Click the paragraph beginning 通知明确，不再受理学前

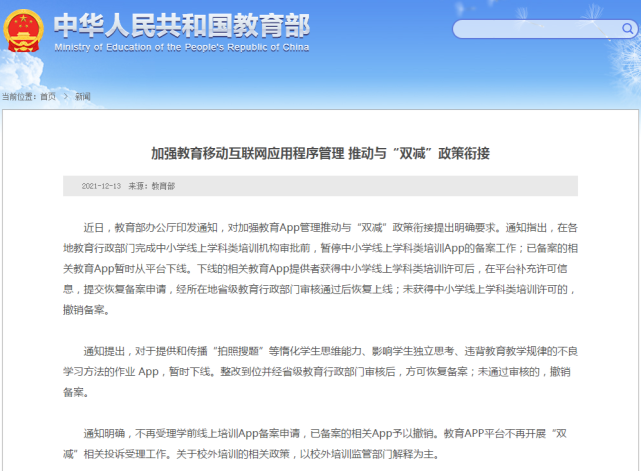pos(315,444)
